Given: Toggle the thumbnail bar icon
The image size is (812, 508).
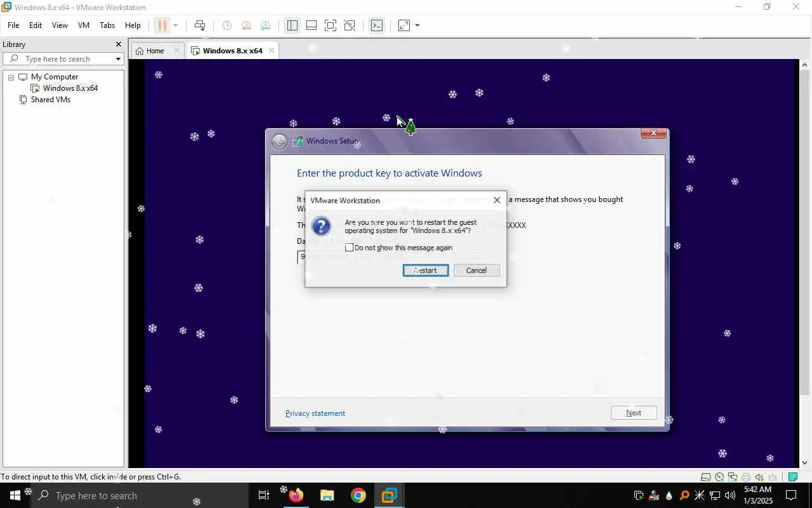Looking at the screenshot, I should click(x=311, y=25).
